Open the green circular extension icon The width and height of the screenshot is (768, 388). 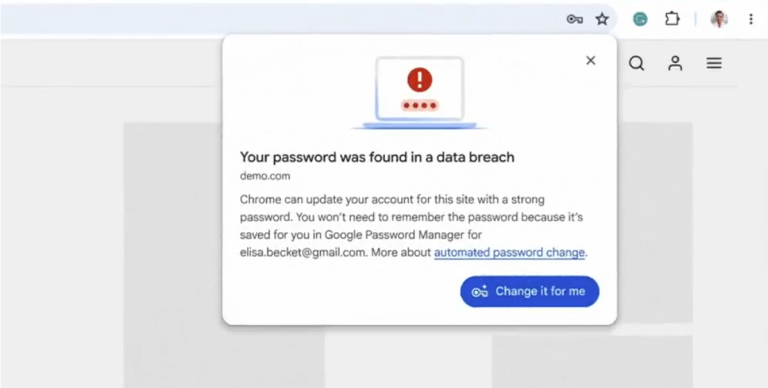640,20
